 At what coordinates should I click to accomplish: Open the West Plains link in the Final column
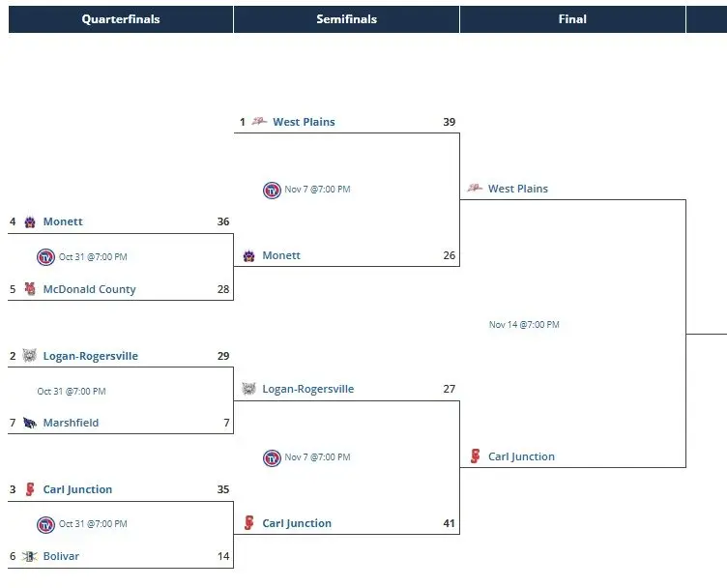click(517, 189)
